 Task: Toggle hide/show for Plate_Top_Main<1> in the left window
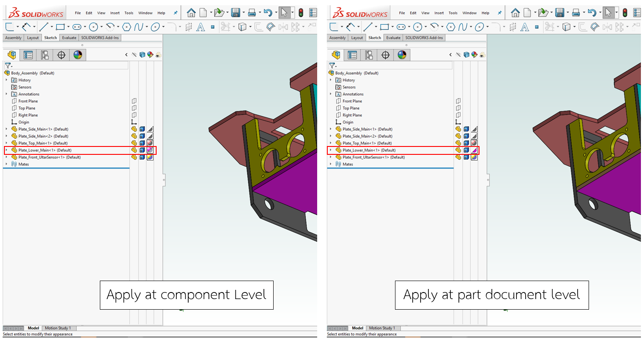[x=134, y=143]
